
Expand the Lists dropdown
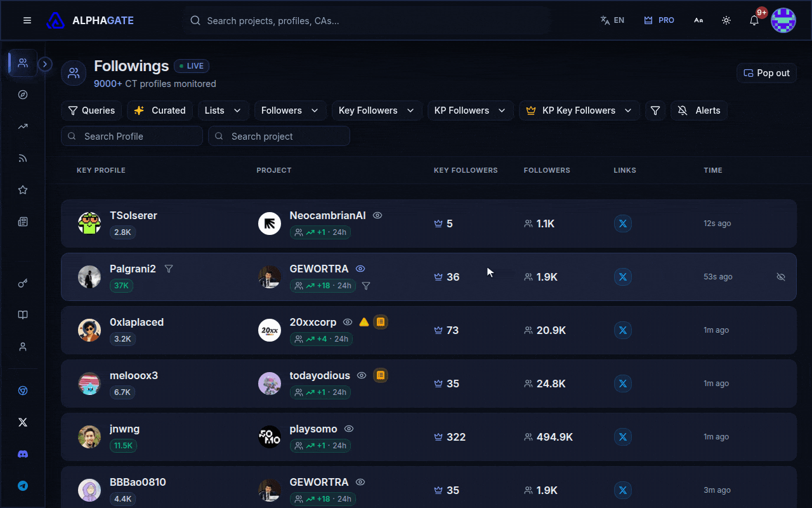pos(223,110)
